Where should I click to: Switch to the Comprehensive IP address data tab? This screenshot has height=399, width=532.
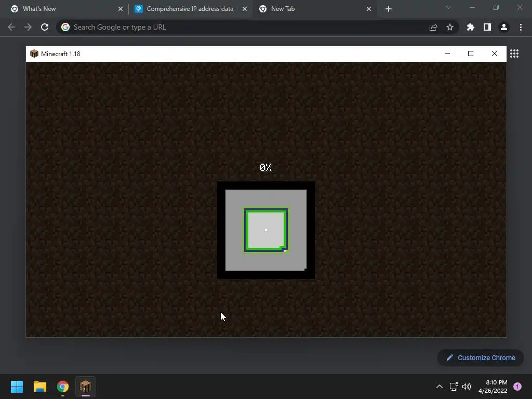coord(190,9)
